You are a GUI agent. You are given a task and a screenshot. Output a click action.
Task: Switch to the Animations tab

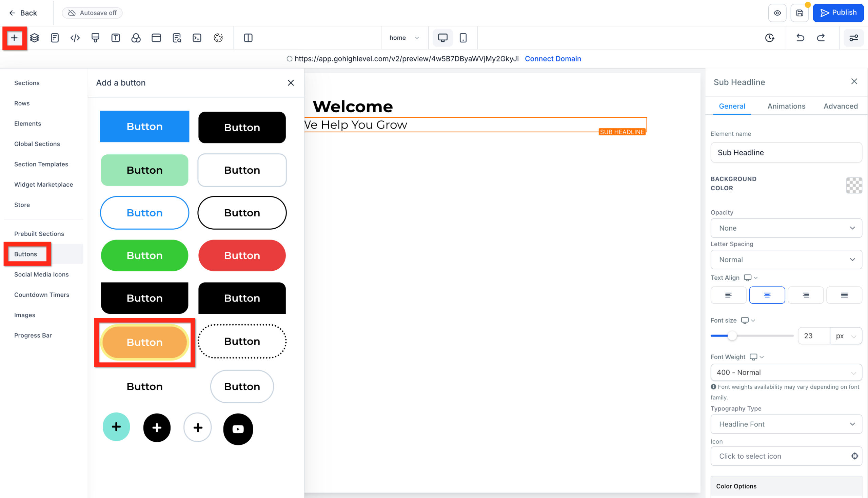click(x=786, y=106)
